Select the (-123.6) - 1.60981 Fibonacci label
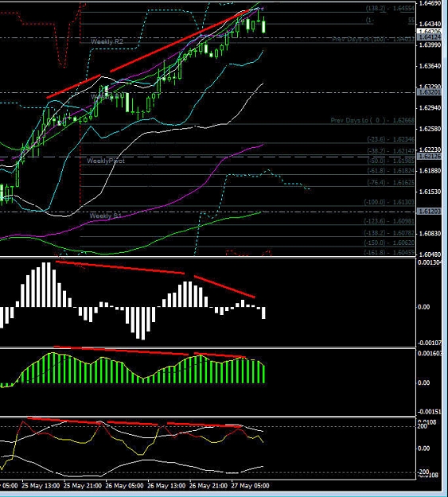448x497 pixels. click(389, 221)
